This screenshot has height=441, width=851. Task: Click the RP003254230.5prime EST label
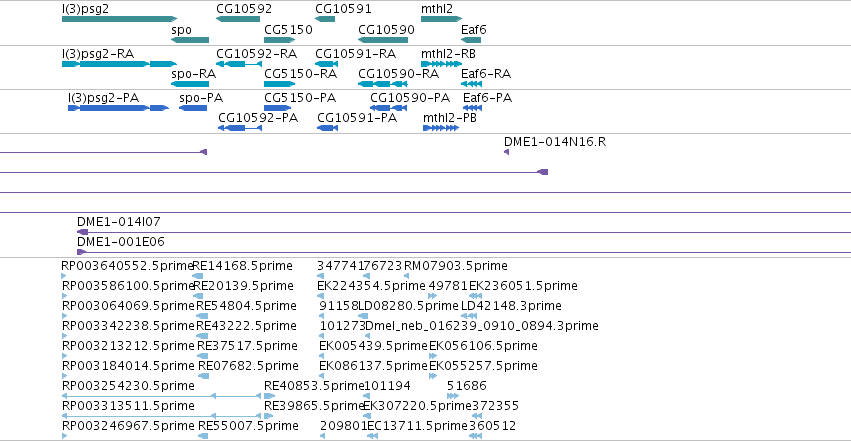coord(128,386)
